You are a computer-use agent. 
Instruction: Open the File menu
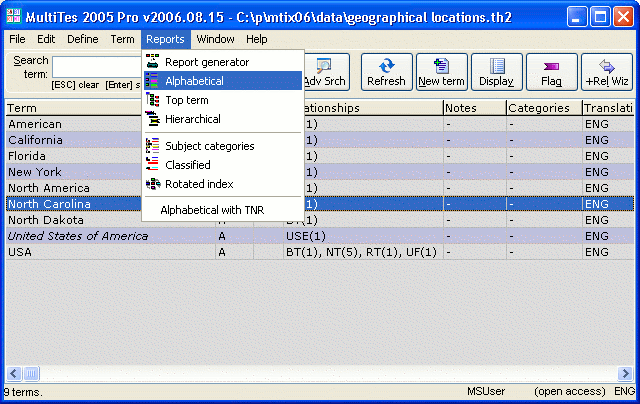(17, 39)
